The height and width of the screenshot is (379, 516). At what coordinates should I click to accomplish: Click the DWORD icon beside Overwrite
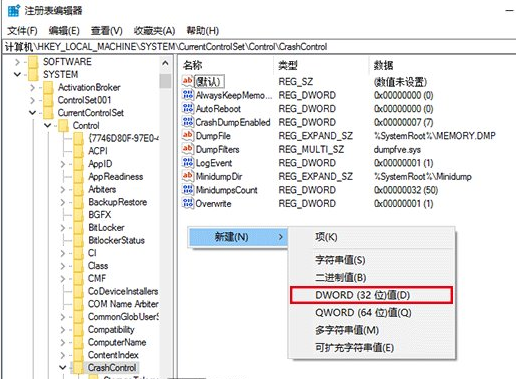tap(188, 203)
